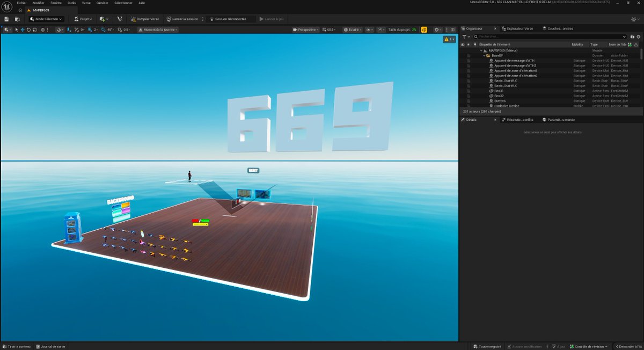The height and width of the screenshot is (350, 644).
Task: Switch to the Couches...onnées tab
Action: click(558, 28)
